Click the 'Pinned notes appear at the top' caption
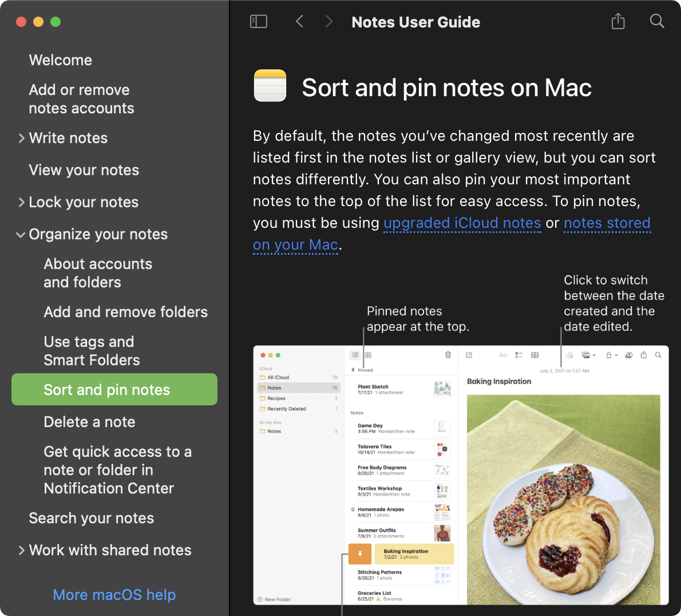 pyautogui.click(x=418, y=319)
